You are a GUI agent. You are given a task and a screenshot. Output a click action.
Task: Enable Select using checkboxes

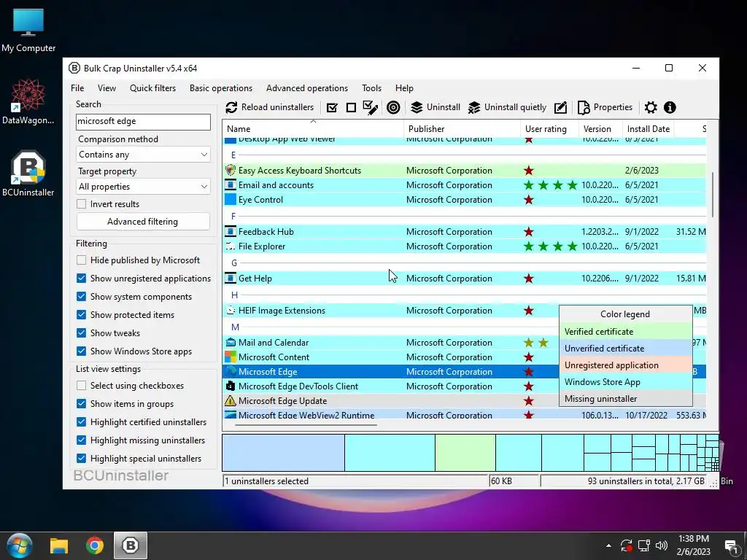point(82,385)
